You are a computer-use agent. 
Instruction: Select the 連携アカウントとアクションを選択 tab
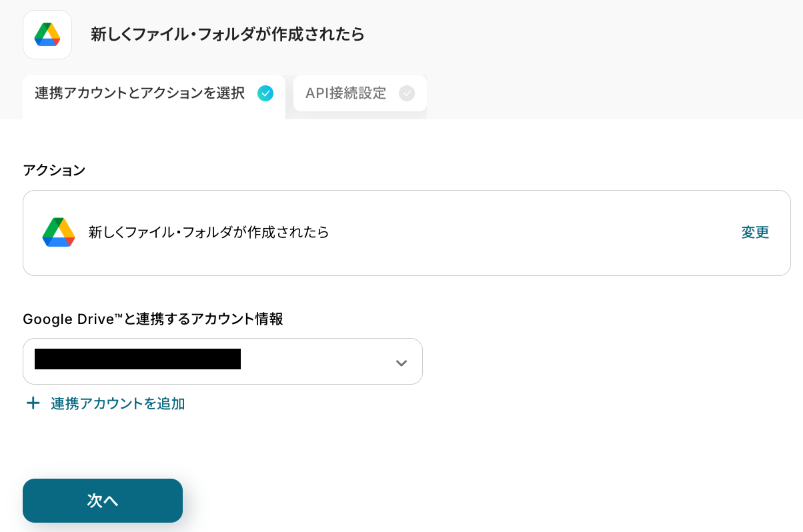coord(140,93)
